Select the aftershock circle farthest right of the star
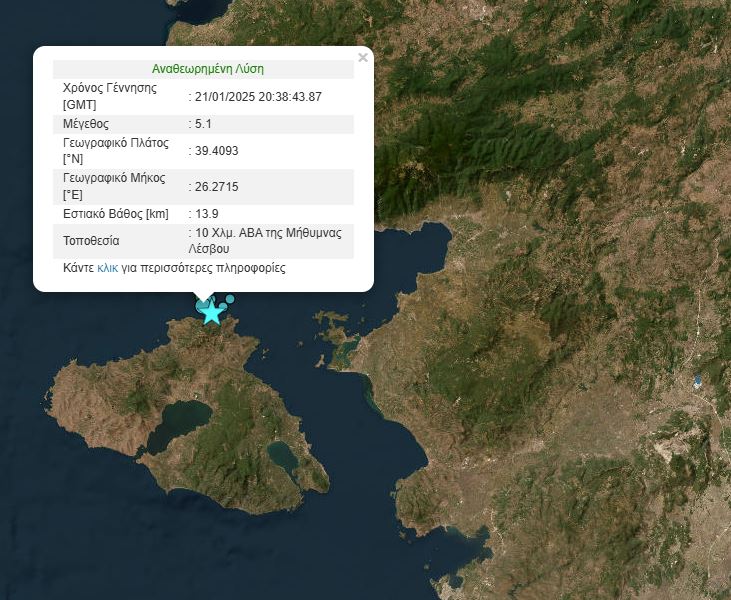The height and width of the screenshot is (600, 731). click(230, 299)
